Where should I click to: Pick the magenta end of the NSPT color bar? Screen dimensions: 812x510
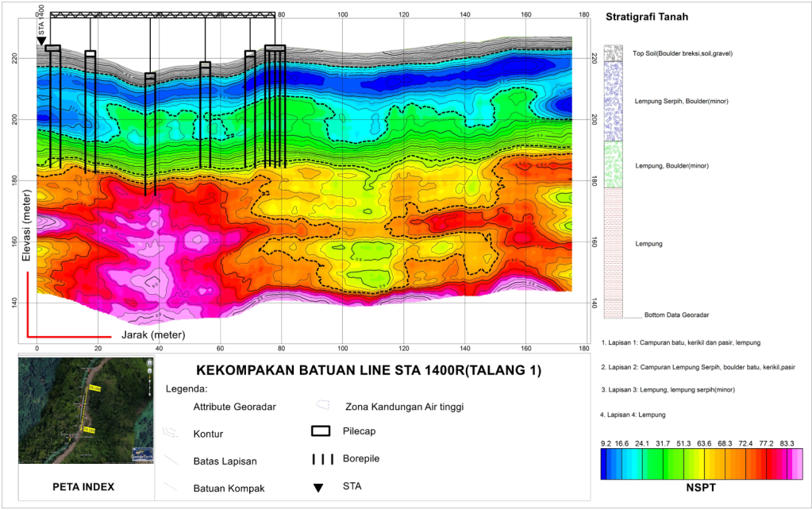[x=798, y=465]
